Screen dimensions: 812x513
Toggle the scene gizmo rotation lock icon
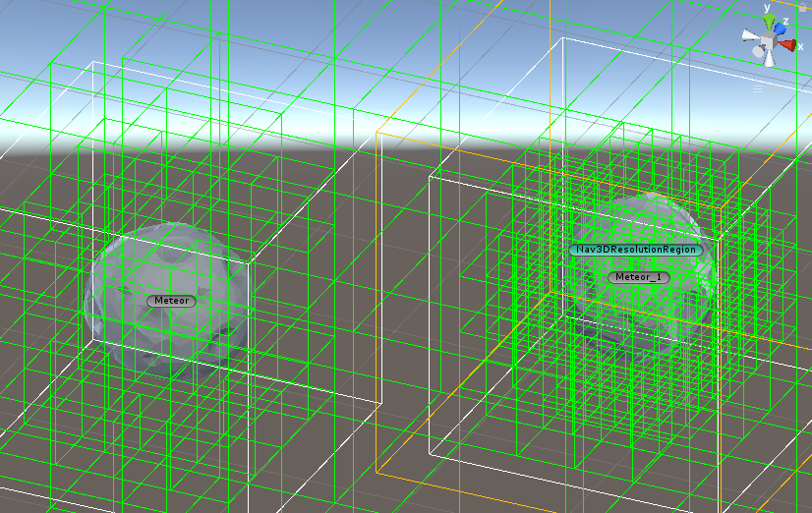click(802, 7)
